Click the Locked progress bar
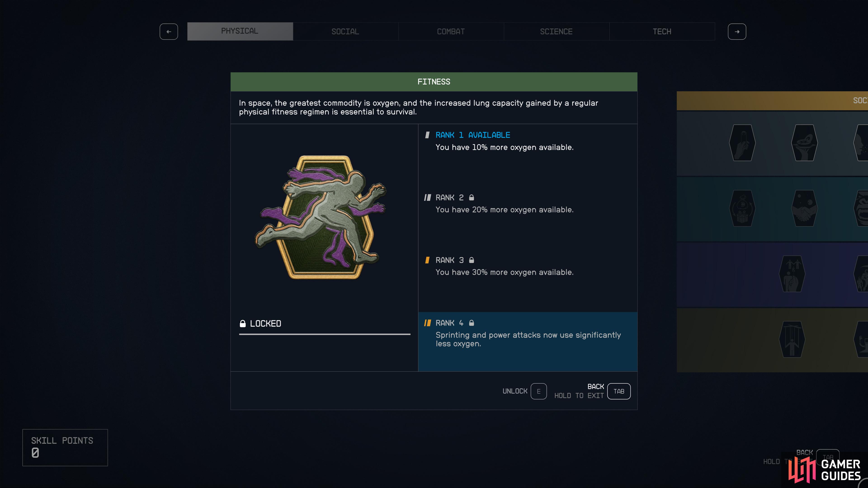868x488 pixels. 325,334
